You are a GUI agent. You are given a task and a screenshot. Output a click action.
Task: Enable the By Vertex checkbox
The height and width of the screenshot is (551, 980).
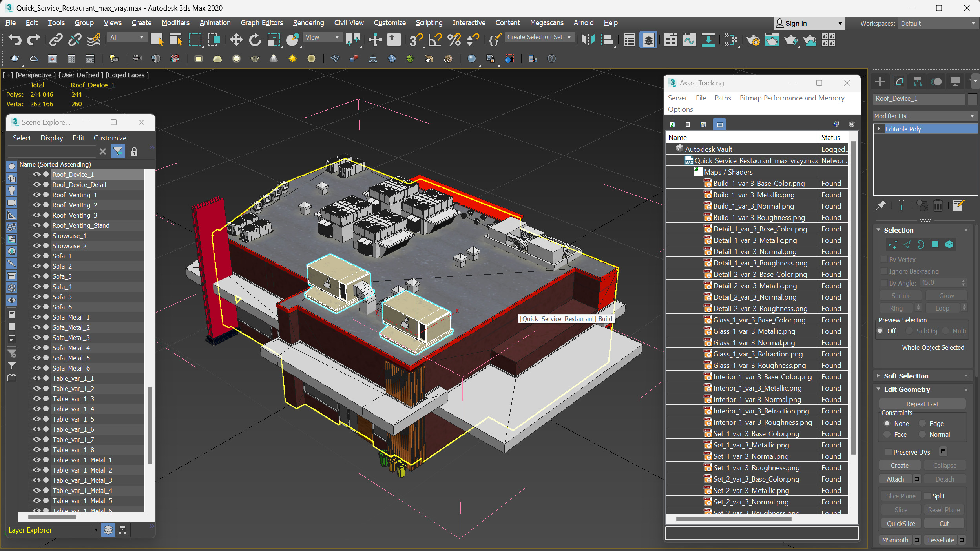tap(884, 259)
